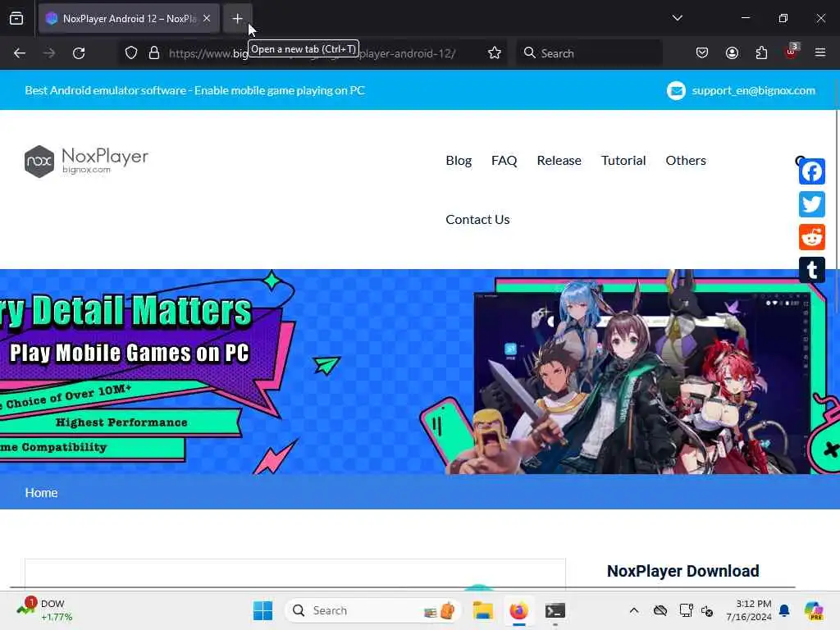Click the top banner tagline text
The width and height of the screenshot is (840, 630).
pyautogui.click(x=194, y=90)
